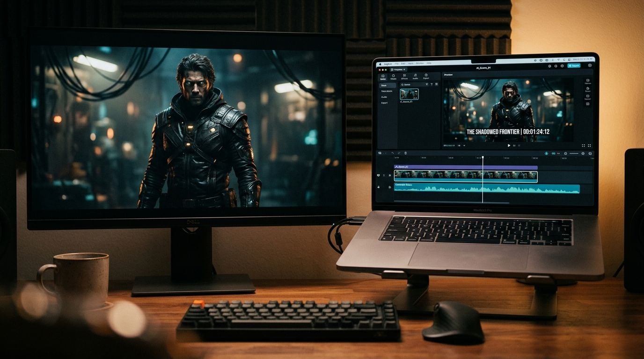Toggle the grid view icon in media bin

[437, 84]
